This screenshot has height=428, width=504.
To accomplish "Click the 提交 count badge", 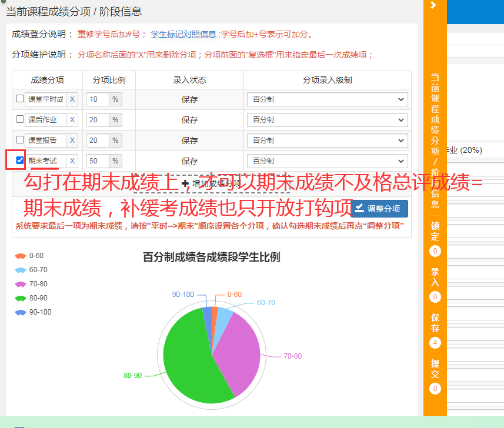I will (435, 389).
